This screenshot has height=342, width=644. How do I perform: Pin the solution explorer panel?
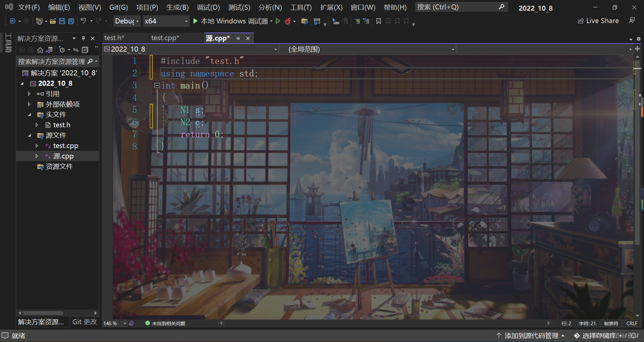pyautogui.click(x=83, y=39)
